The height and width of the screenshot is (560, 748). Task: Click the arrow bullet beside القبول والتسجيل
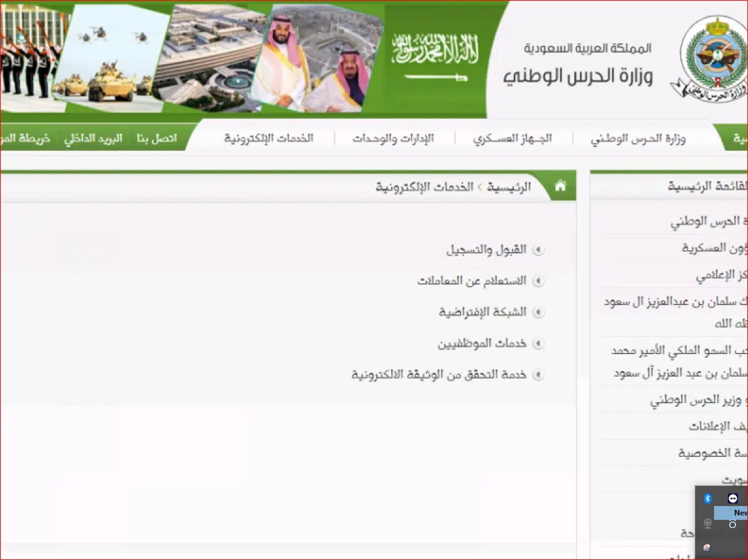pos(538,250)
